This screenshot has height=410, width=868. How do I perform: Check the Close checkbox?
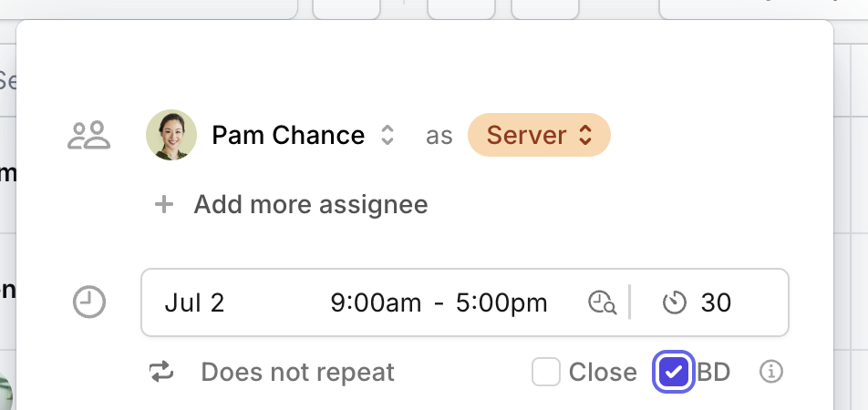click(x=546, y=372)
